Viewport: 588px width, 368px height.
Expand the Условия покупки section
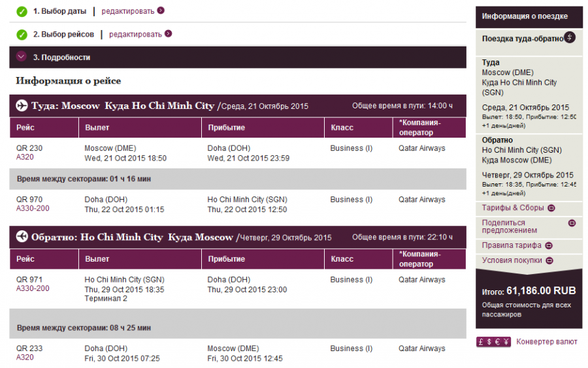(551, 260)
